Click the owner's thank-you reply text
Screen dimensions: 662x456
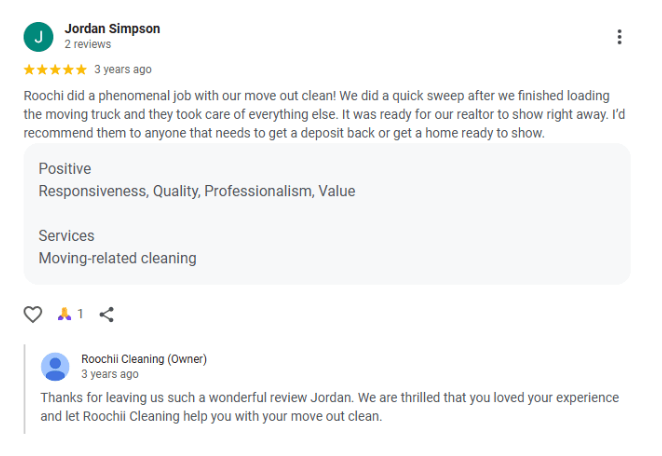[330, 407]
